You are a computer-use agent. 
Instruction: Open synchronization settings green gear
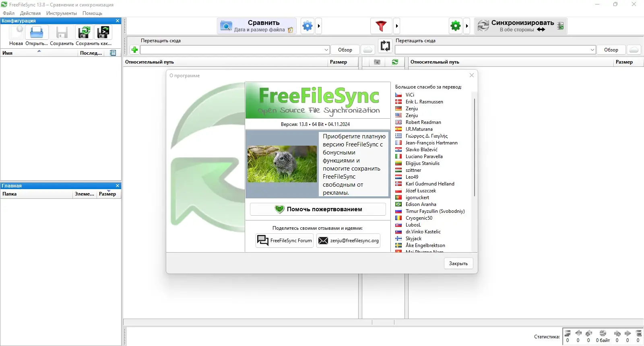coord(456,26)
